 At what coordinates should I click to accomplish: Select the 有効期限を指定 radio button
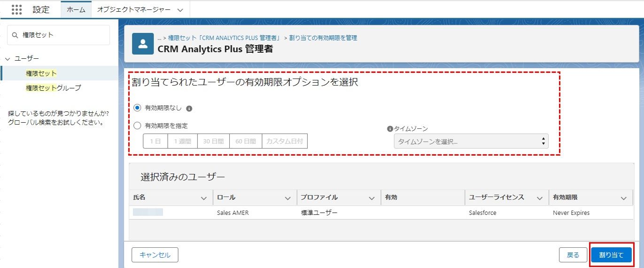click(x=137, y=126)
